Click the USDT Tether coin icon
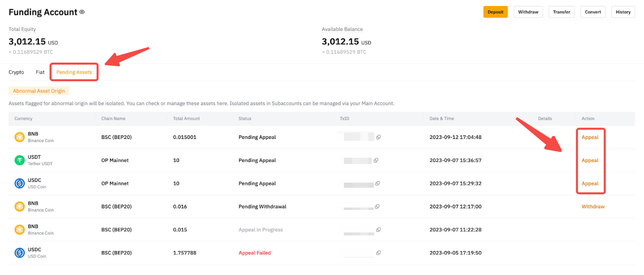The height and width of the screenshot is (275, 644). pos(19,160)
